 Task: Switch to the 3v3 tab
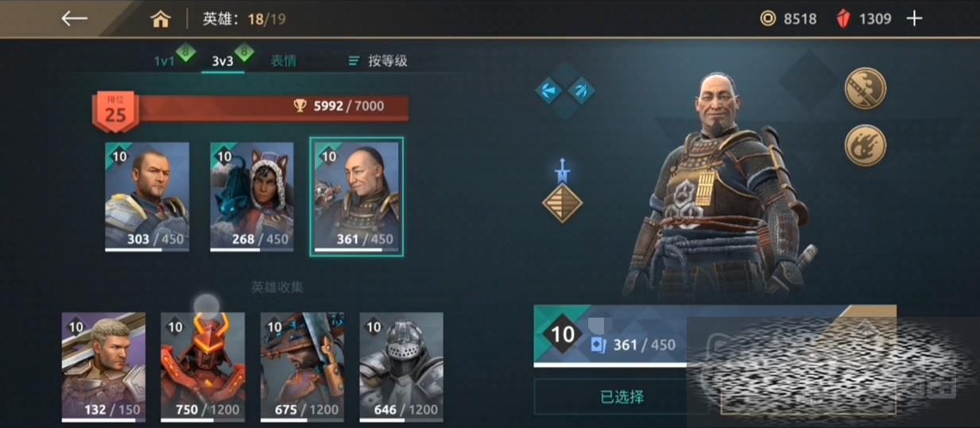pos(223,60)
